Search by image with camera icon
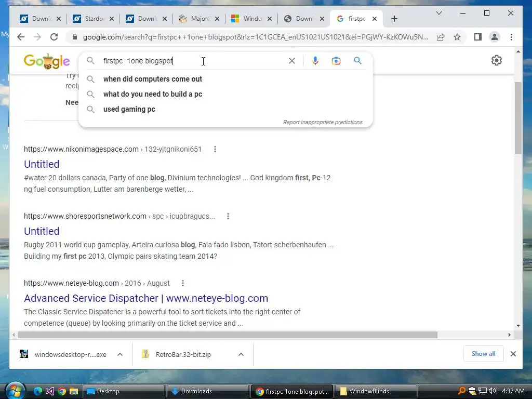The image size is (532, 399). tap(336, 61)
